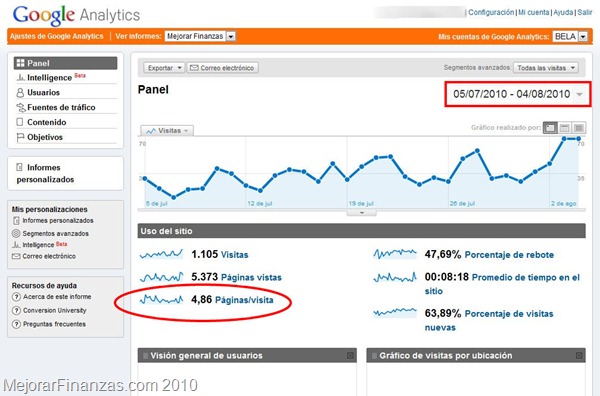600x396 pixels.
Task: Click the Objetivos flag icon
Action: [20, 137]
